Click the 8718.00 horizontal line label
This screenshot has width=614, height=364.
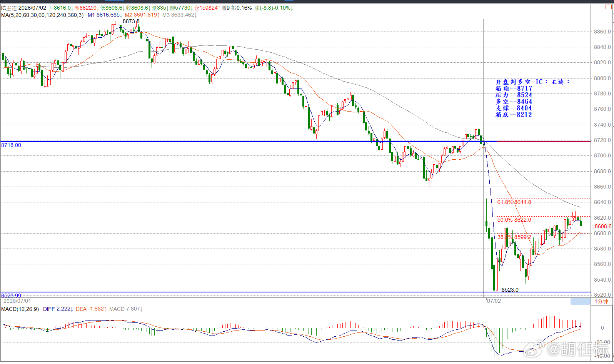11,145
